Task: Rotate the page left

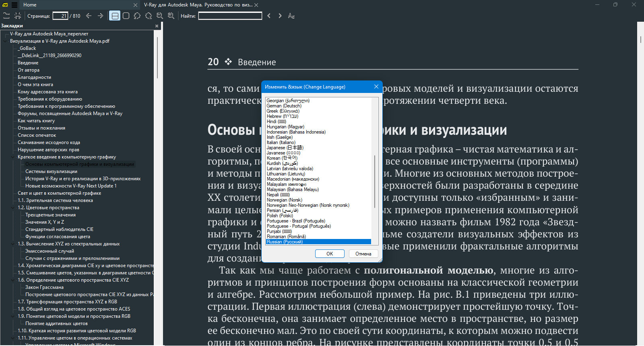Action: [137, 16]
